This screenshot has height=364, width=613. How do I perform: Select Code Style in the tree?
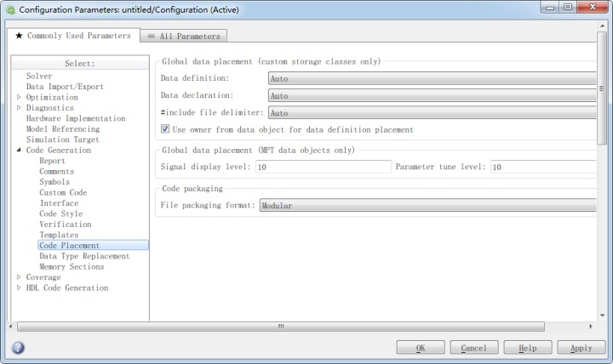pyautogui.click(x=61, y=213)
